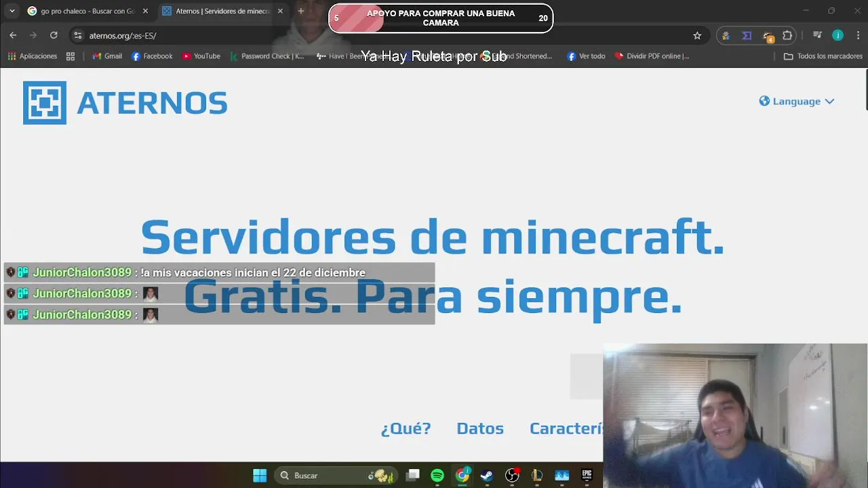Open Spotify from the taskbar
The height and width of the screenshot is (488, 868).
[437, 476]
